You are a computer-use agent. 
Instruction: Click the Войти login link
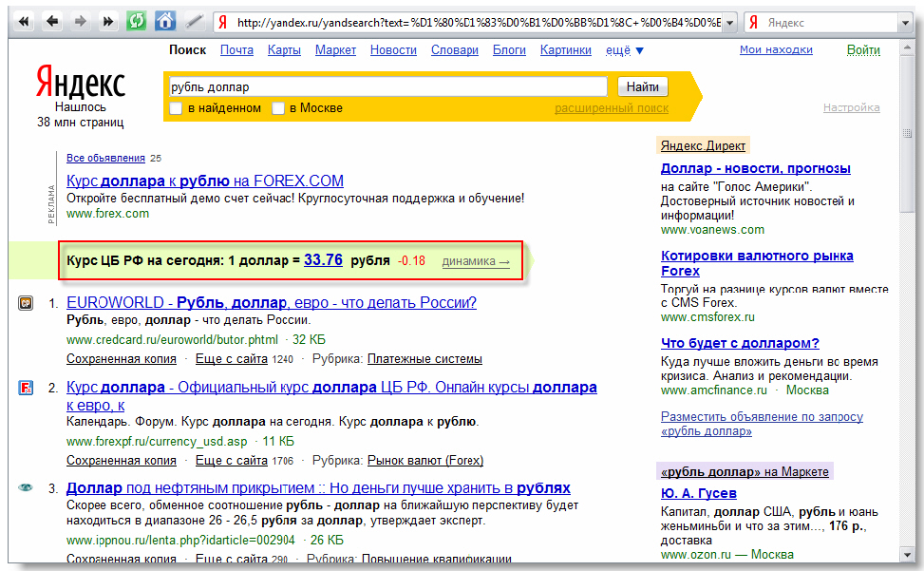[x=862, y=49]
